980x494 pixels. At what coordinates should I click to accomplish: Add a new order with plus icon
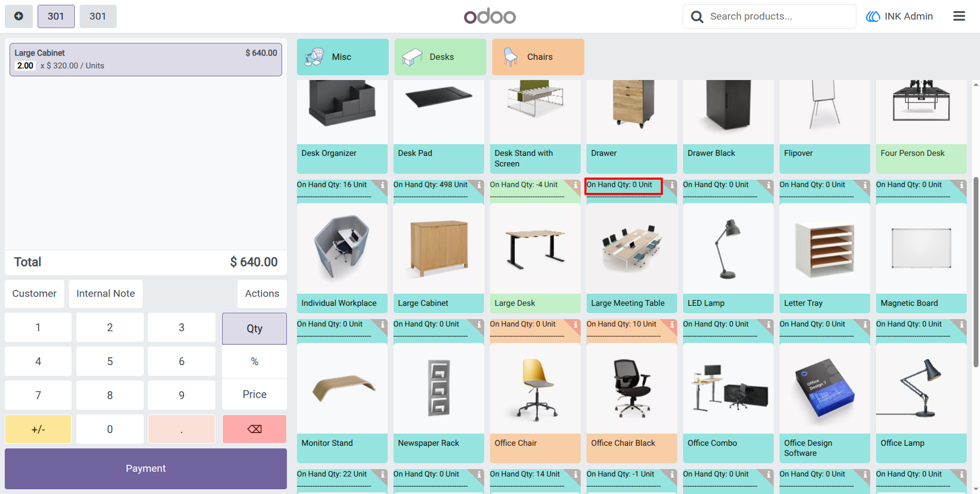click(x=19, y=16)
